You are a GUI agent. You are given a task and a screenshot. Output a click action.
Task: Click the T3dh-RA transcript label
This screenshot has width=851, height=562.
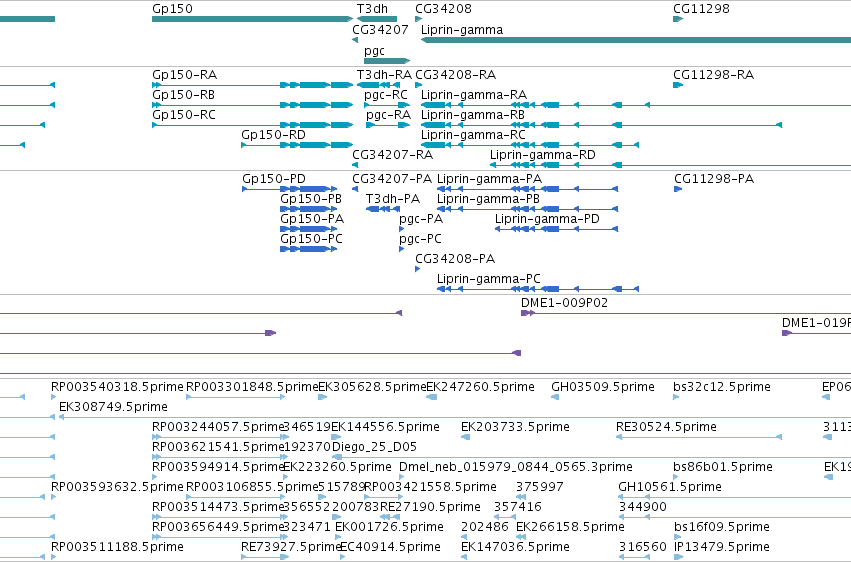click(384, 75)
